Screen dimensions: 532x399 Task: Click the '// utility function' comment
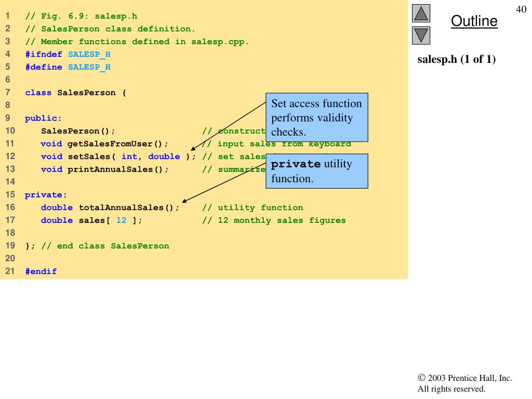click(x=253, y=208)
